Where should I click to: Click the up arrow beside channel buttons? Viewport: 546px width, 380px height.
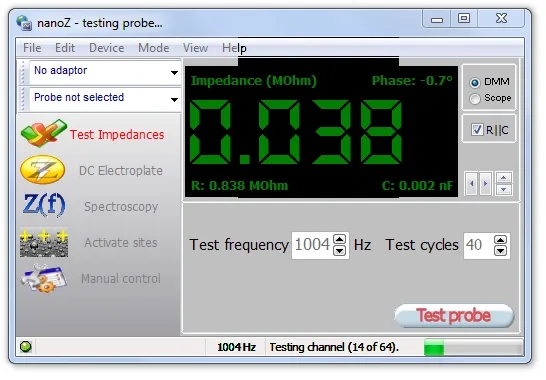(x=504, y=178)
